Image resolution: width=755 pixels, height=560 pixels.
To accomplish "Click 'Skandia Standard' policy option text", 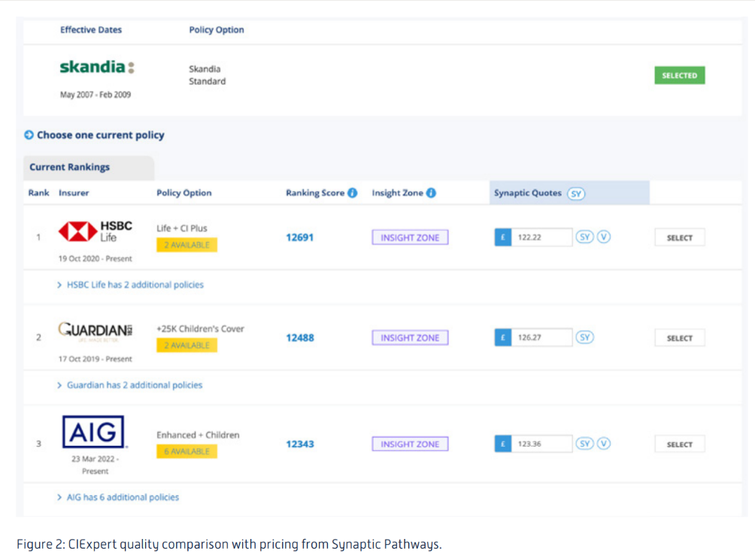I will click(207, 75).
